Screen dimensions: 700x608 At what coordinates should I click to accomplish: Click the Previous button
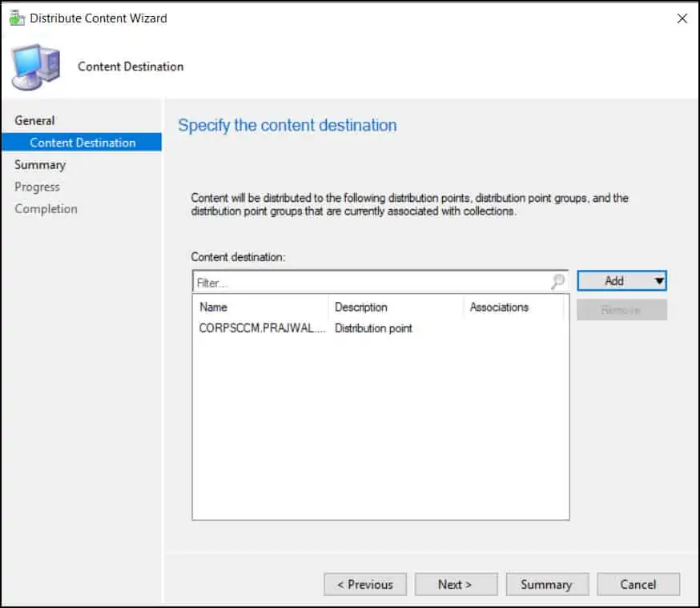pos(365,584)
